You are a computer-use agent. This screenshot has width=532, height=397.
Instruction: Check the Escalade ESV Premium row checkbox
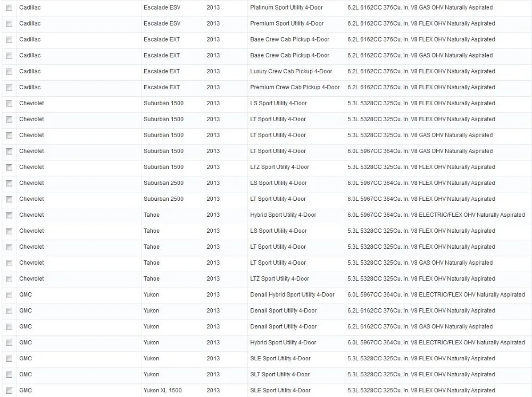point(9,24)
